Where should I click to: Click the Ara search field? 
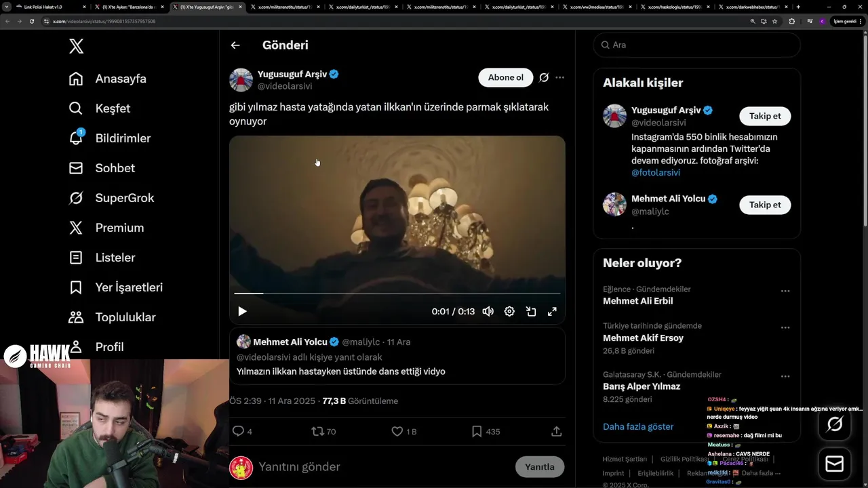coord(696,45)
